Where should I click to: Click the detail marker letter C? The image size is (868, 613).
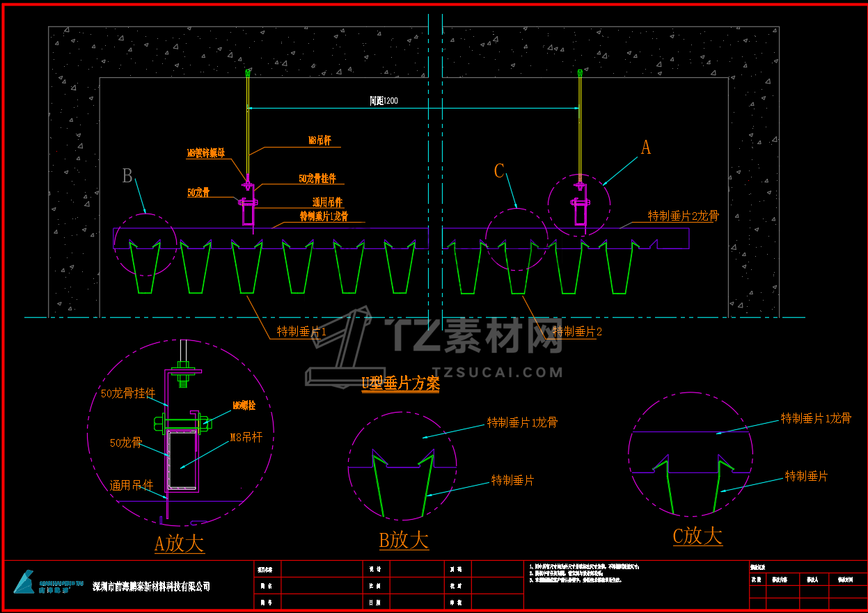point(499,171)
